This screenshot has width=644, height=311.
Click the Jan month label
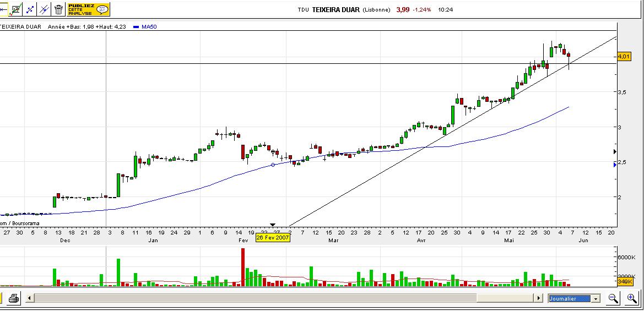point(153,241)
